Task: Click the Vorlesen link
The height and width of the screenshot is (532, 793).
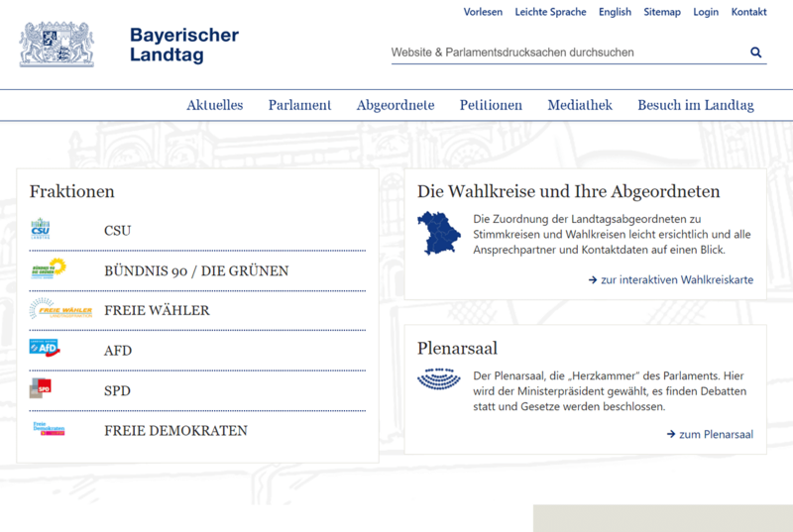Action: (x=483, y=12)
